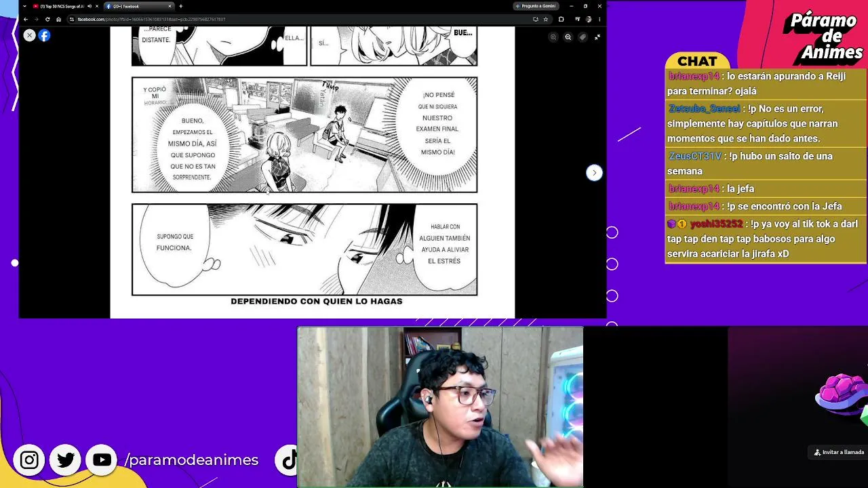
Task: Open a new browser tab
Action: click(180, 6)
